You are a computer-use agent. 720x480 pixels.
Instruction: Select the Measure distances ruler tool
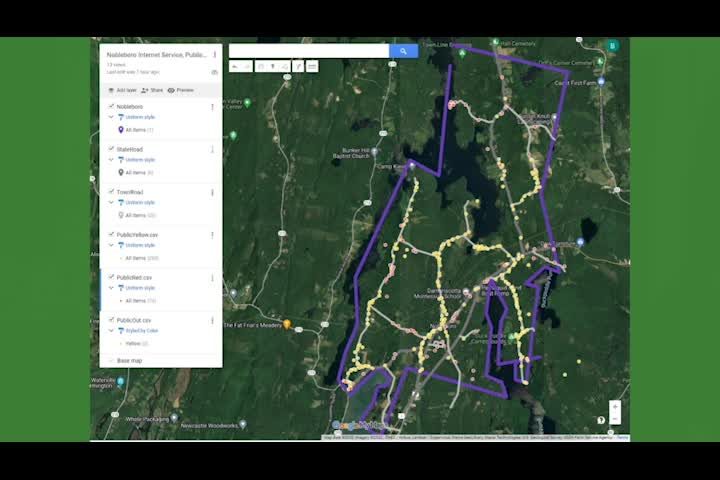312,67
